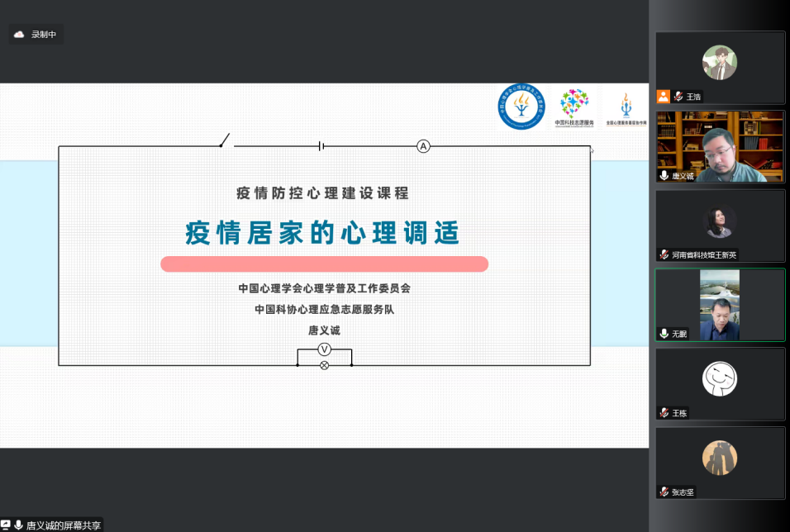This screenshot has width=790, height=532.
Task: Click the small torch logo at slide top right
Action: pos(626,109)
